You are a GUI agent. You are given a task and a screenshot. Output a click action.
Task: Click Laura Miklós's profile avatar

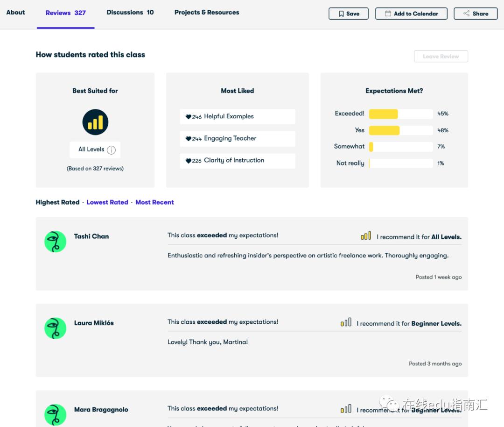pyautogui.click(x=55, y=328)
